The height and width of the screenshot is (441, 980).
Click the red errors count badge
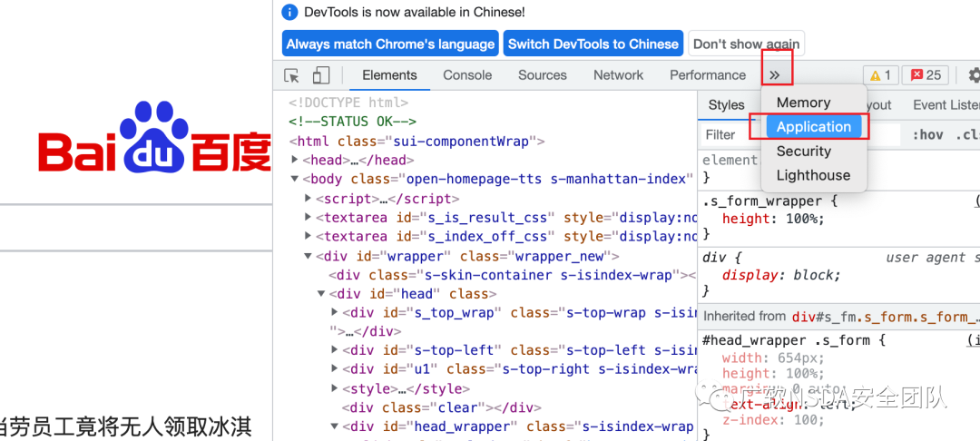click(926, 75)
